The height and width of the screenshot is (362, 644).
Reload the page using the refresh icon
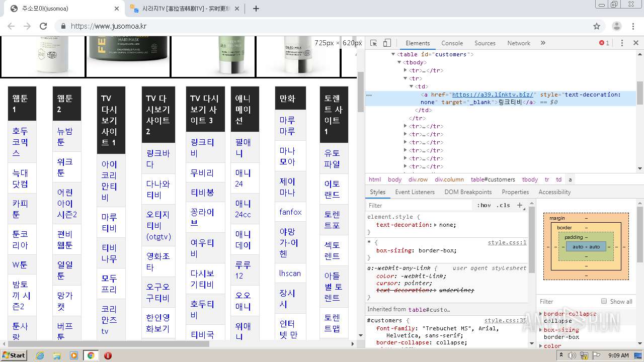(x=43, y=26)
